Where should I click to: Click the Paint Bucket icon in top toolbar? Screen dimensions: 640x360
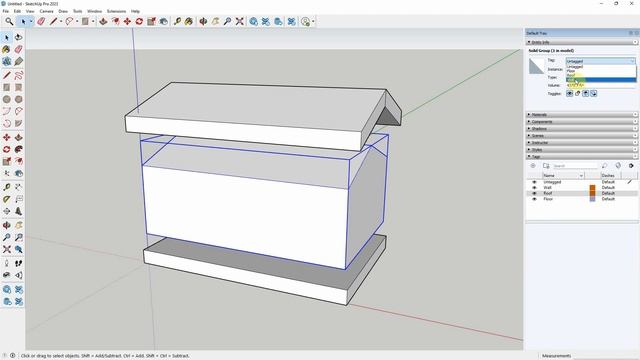tap(189, 21)
